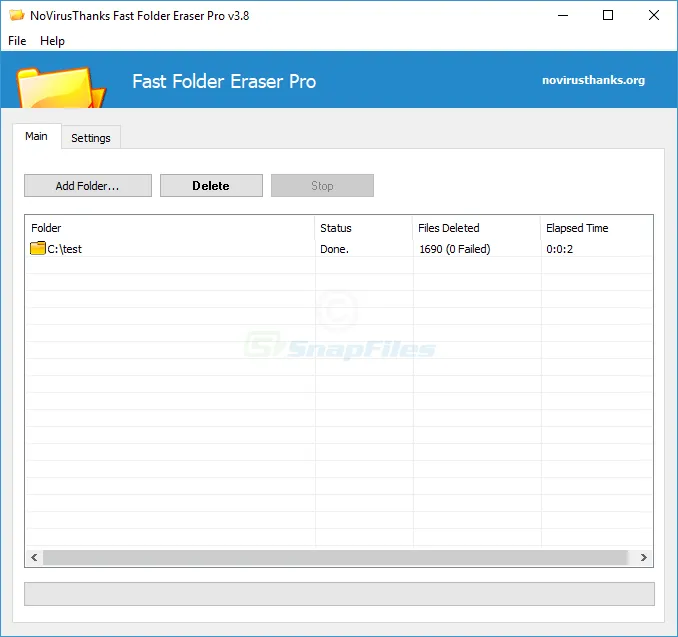Visit the novirusthanks.org link in the banner
678x637 pixels.
coord(593,80)
